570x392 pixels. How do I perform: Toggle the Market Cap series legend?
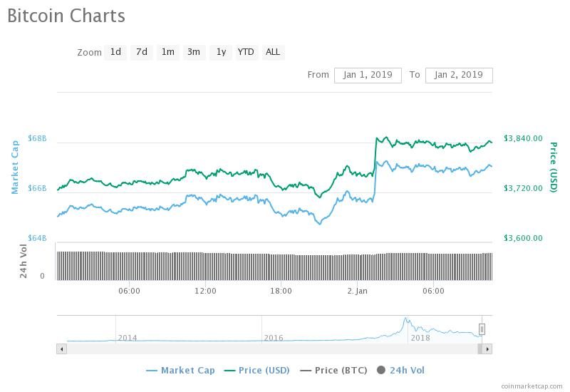click(180, 371)
